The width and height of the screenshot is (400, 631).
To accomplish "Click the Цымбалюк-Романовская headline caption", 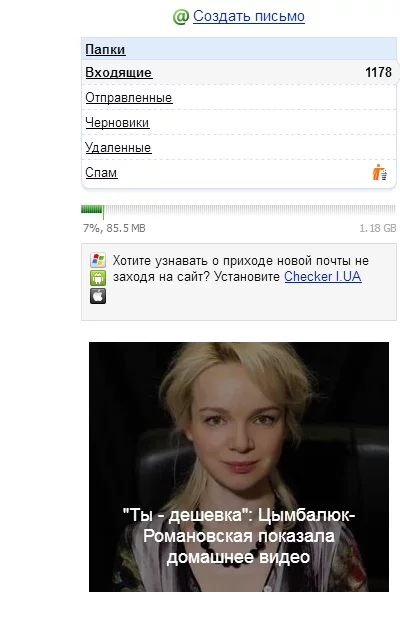I will [239, 536].
